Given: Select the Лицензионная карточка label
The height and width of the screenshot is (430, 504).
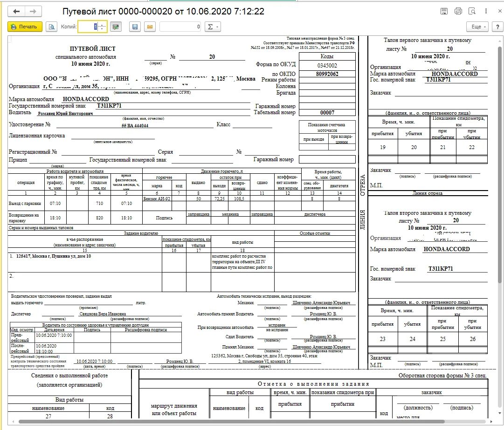Looking at the screenshot, I should (37, 136).
